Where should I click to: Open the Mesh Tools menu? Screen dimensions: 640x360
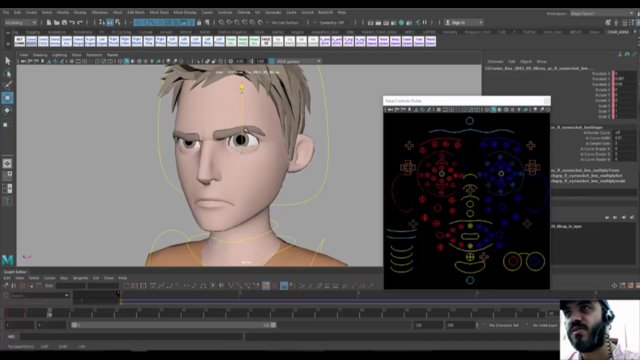pyautogui.click(x=159, y=12)
